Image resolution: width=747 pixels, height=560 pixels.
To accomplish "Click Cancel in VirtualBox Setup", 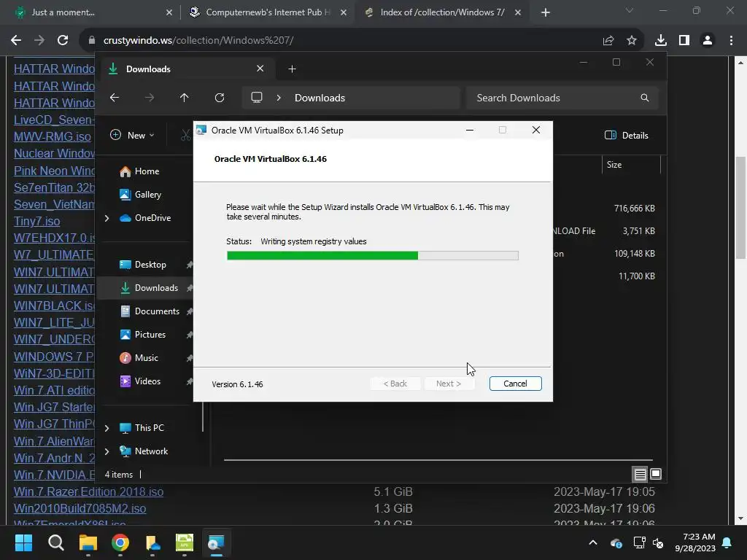I will 515,384.
